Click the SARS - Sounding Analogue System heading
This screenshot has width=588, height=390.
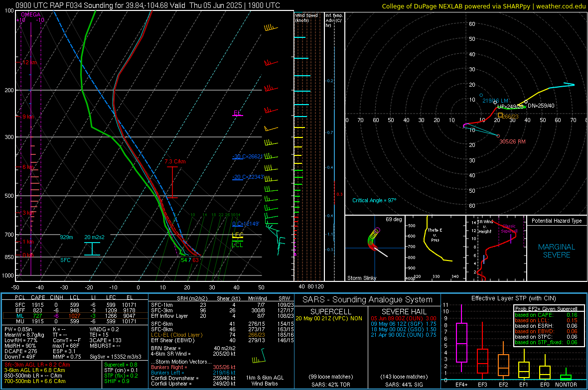pyautogui.click(x=368, y=300)
